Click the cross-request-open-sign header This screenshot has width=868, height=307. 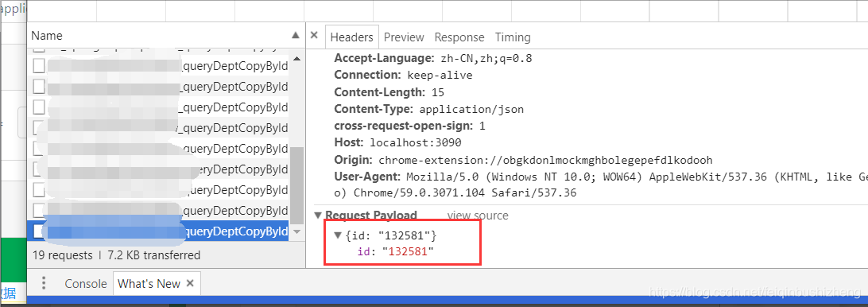[409, 126]
